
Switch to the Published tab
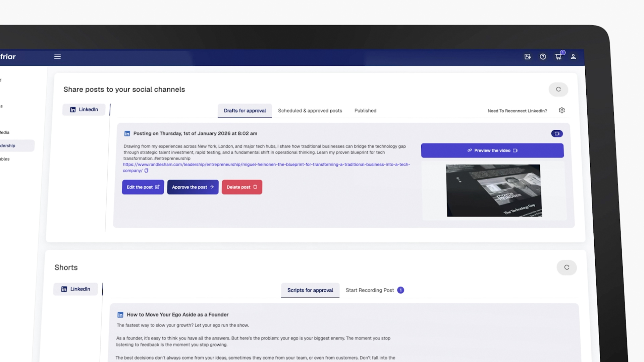pyautogui.click(x=365, y=111)
